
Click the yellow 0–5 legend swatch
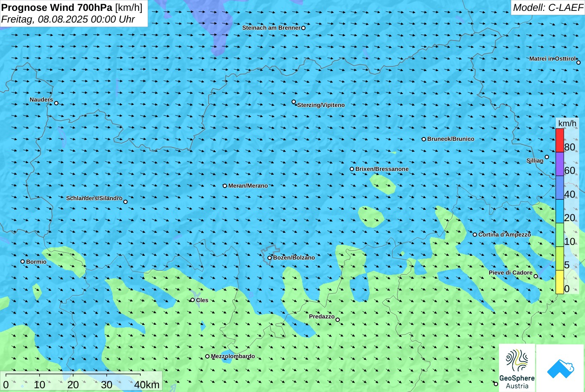(560, 282)
